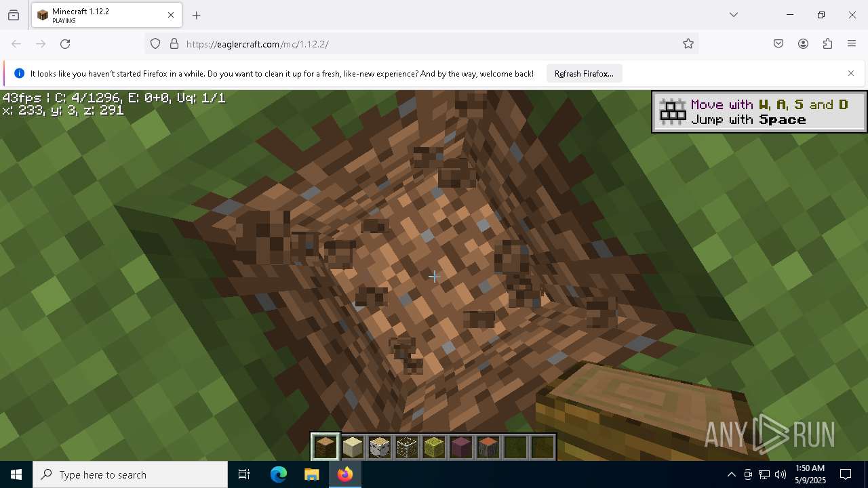The image size is (868, 488).
Task: Click the movement tutorial toast
Action: tap(759, 112)
